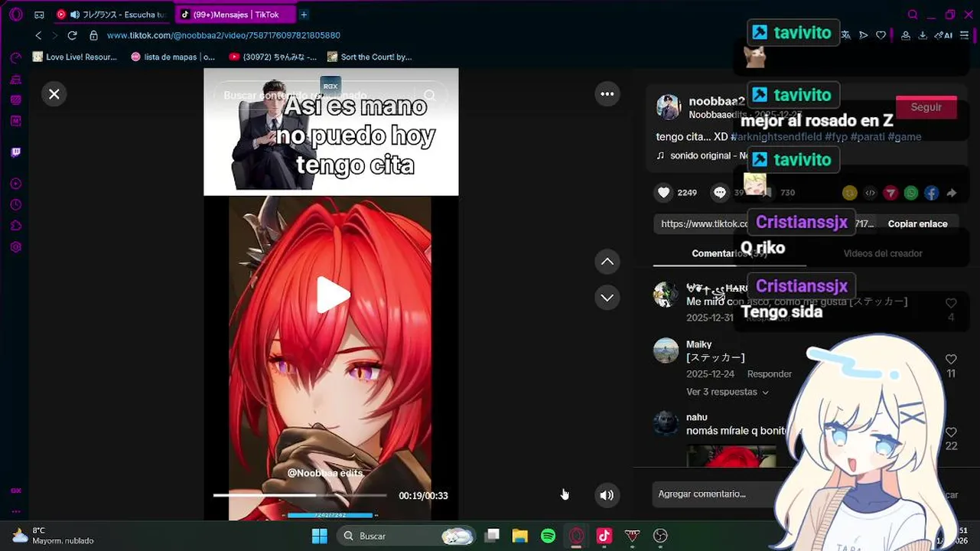
Task: Like Maiky's comment with the heart showing 11
Action: point(951,360)
